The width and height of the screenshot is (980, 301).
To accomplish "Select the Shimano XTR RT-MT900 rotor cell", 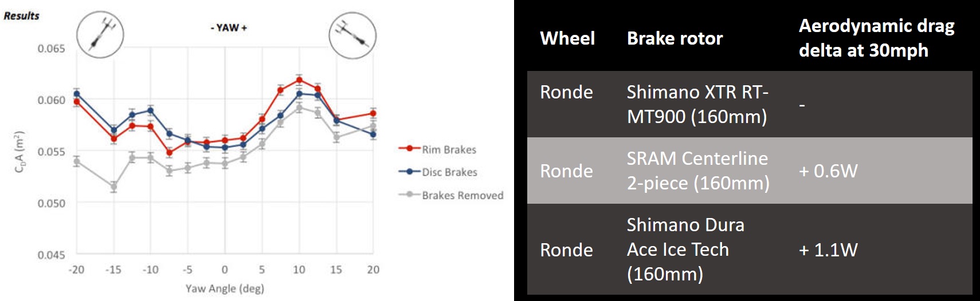I will click(697, 104).
